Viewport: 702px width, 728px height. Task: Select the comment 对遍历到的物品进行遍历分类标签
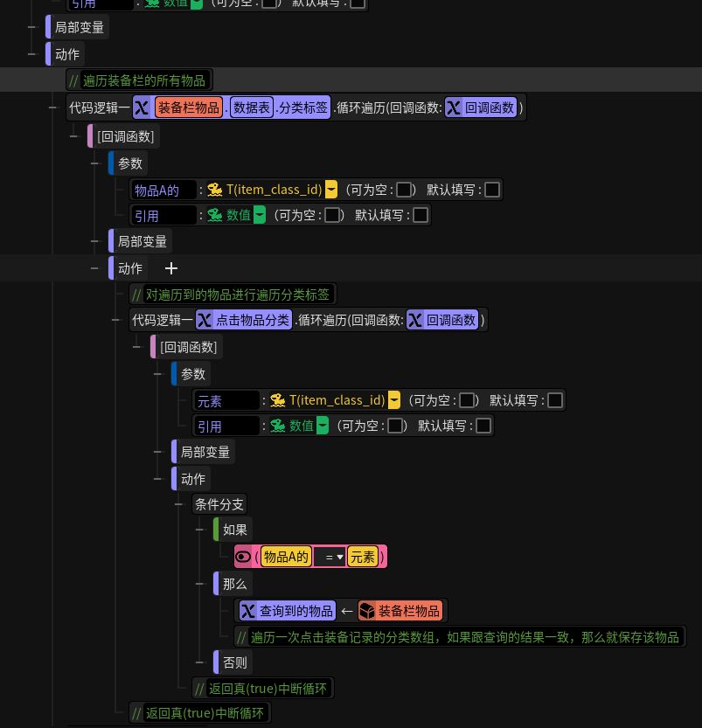point(233,295)
